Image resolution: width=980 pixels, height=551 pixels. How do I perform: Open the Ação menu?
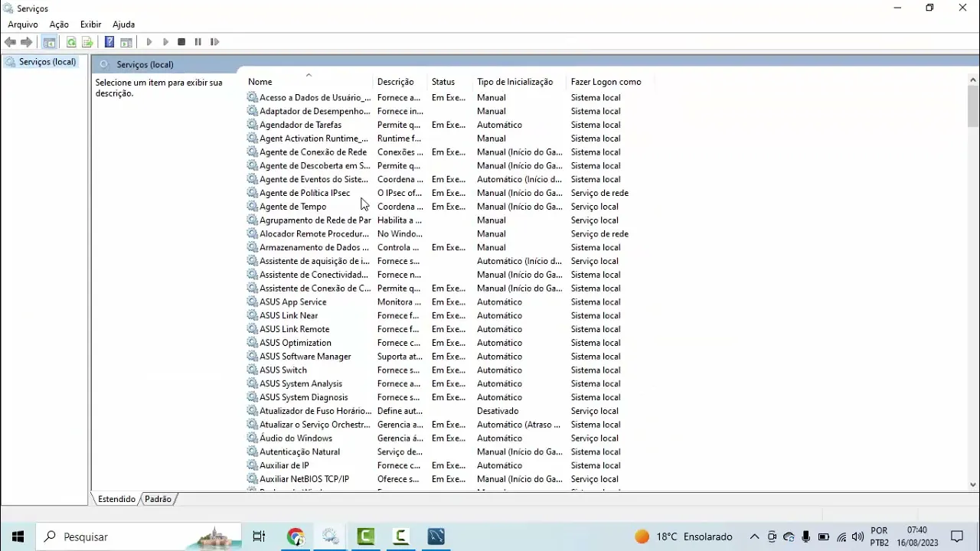[59, 24]
